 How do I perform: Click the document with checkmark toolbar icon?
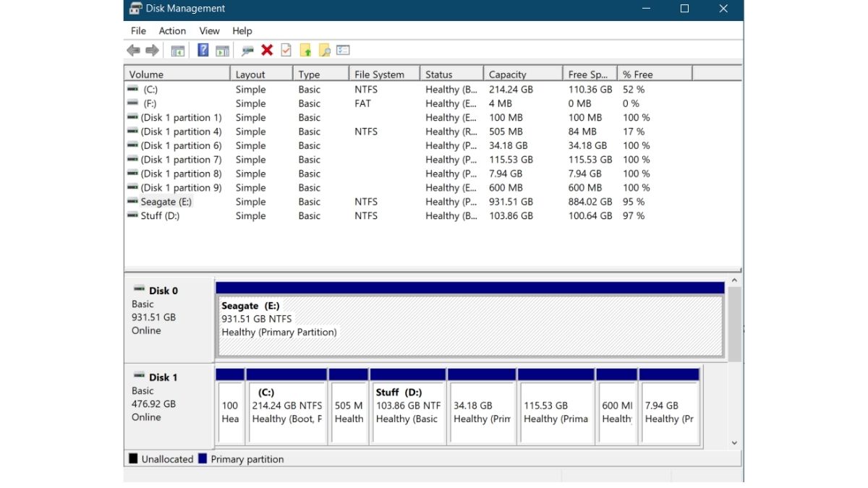click(x=286, y=50)
